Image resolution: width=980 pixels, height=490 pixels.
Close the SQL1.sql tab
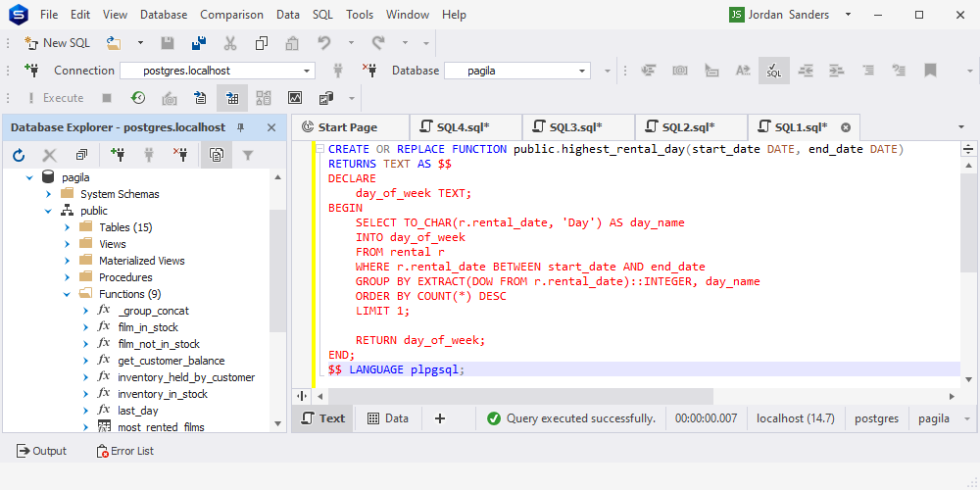(x=846, y=127)
